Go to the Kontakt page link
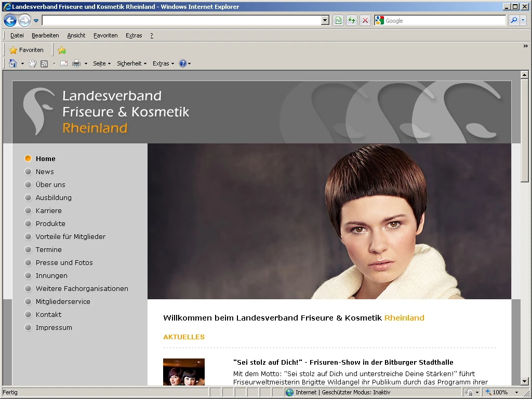The image size is (532, 399). pos(48,314)
